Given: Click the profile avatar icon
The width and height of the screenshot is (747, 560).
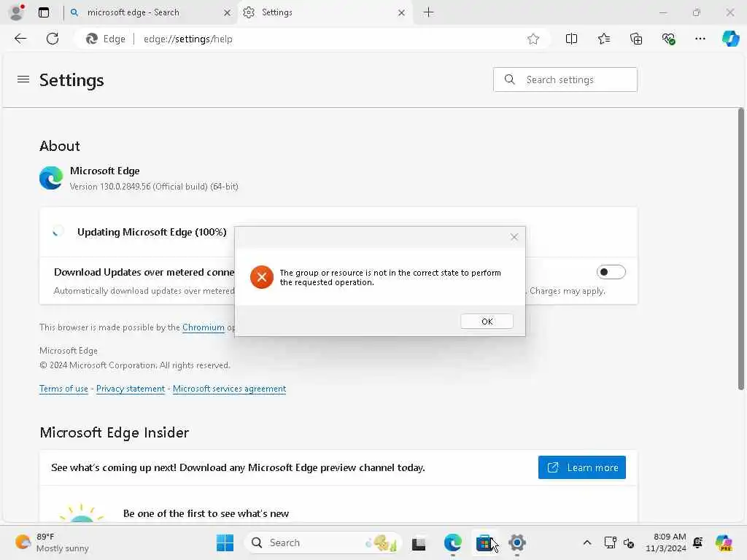Looking at the screenshot, I should 17,12.
